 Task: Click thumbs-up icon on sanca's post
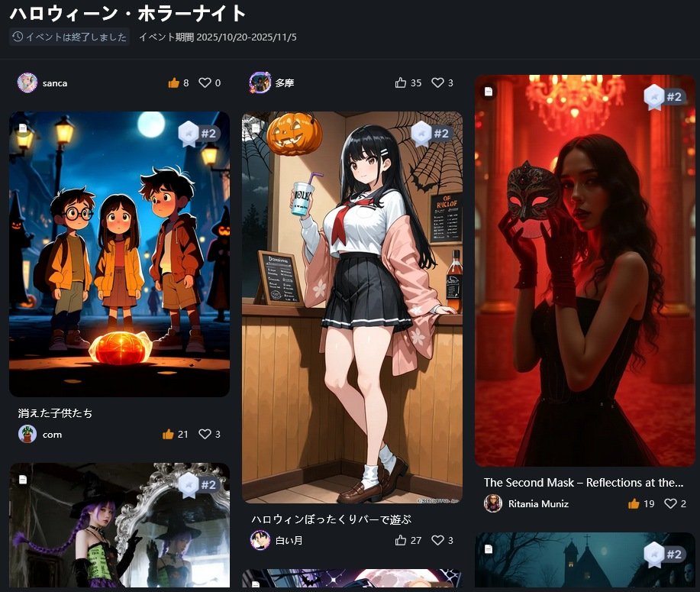pyautogui.click(x=173, y=82)
